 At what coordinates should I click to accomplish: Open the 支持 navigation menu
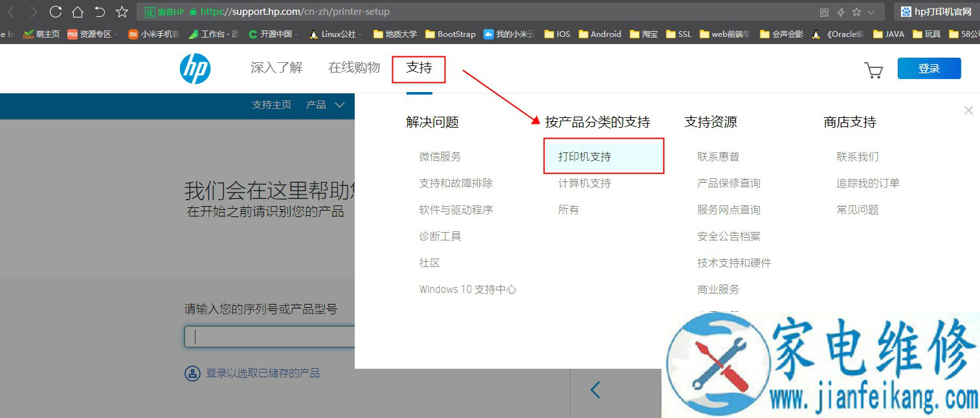[x=419, y=68]
